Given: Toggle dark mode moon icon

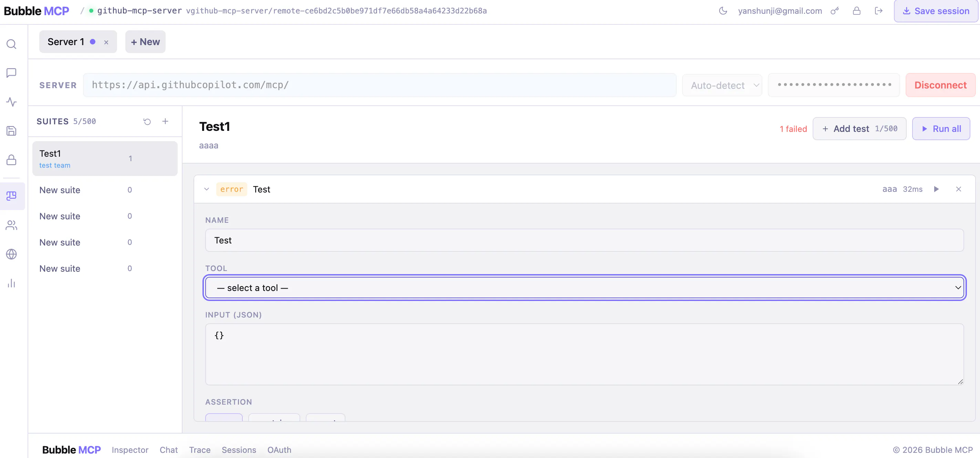Looking at the screenshot, I should coord(723,11).
